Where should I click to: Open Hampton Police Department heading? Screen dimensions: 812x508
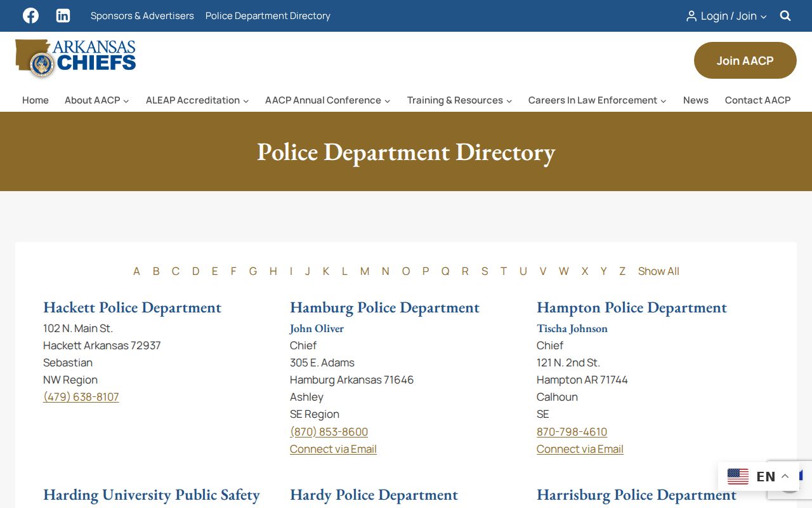[632, 307]
